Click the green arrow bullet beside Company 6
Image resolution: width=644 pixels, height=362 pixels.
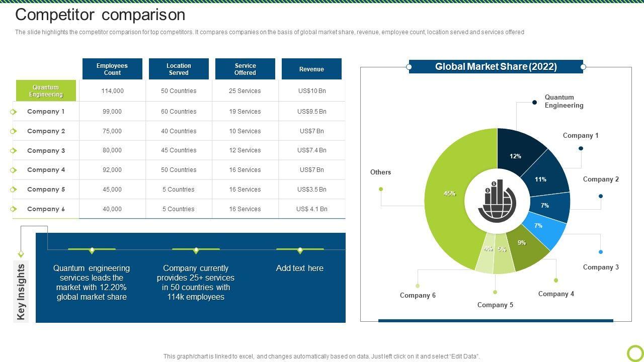[x=13, y=209]
